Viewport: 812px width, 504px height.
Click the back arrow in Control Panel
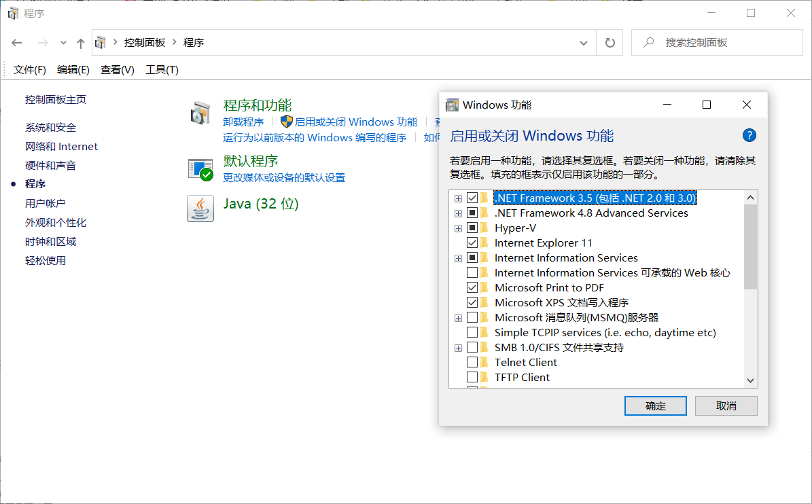(x=16, y=43)
